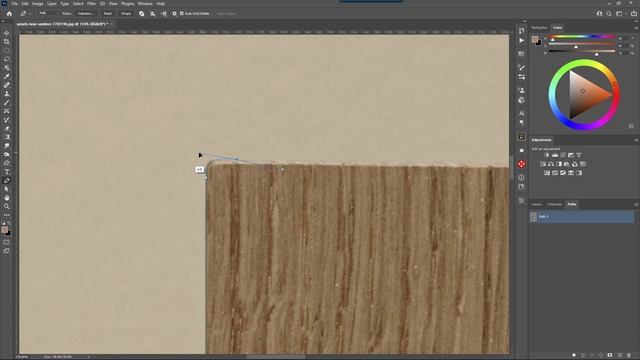Open the Image menu
This screenshot has width=640, height=360.
point(38,4)
